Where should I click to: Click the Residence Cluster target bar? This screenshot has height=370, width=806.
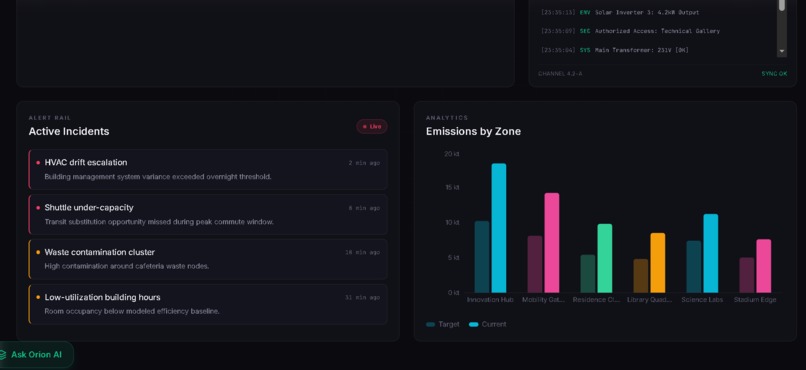[588, 274]
